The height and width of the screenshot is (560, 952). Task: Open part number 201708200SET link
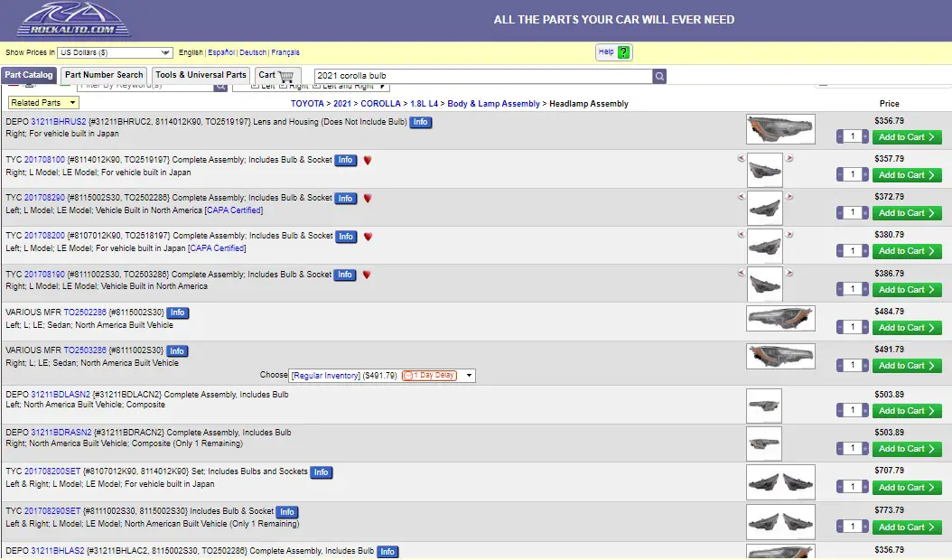tap(52, 471)
